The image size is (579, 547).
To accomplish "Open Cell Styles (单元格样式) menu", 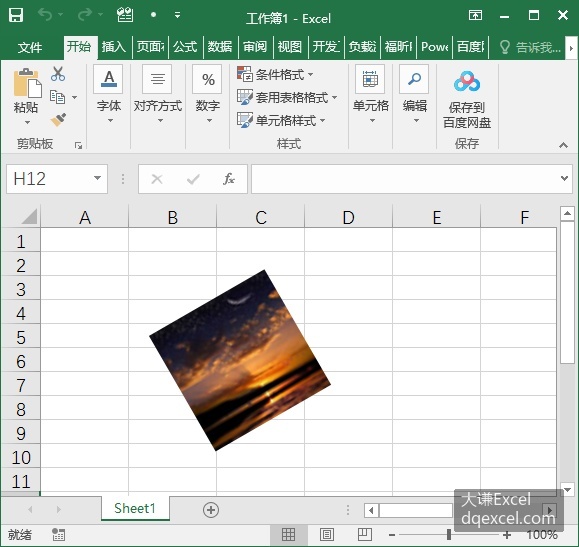I will (x=281, y=120).
